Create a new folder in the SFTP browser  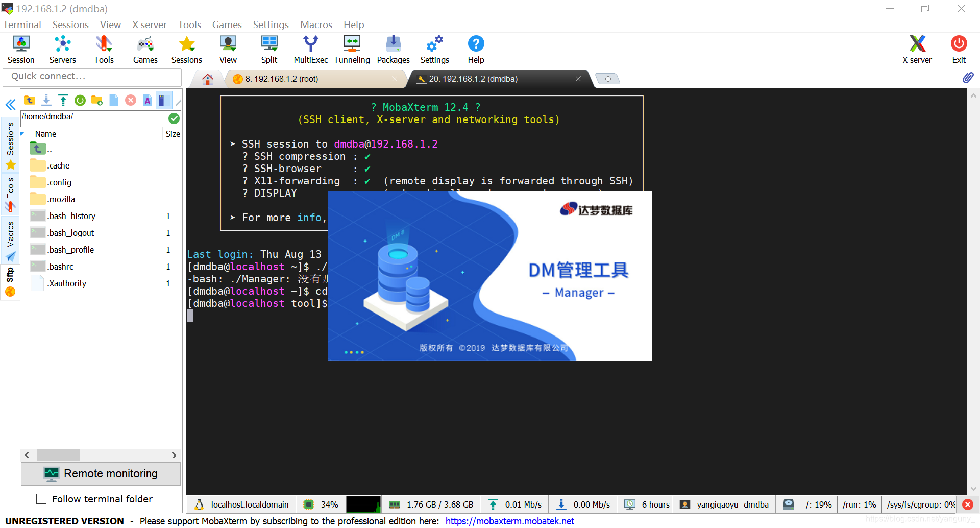pyautogui.click(x=97, y=100)
